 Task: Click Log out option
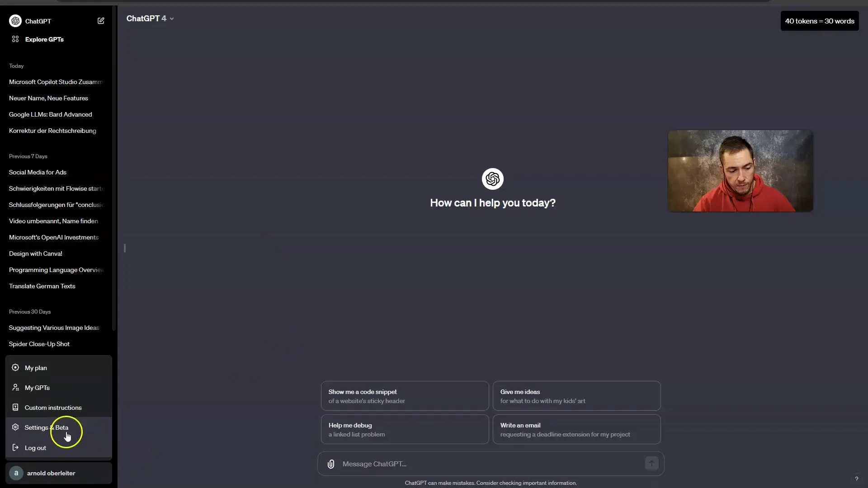(34, 447)
